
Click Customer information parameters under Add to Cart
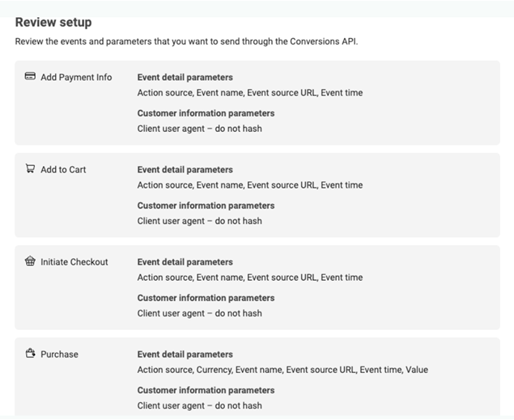(206, 206)
